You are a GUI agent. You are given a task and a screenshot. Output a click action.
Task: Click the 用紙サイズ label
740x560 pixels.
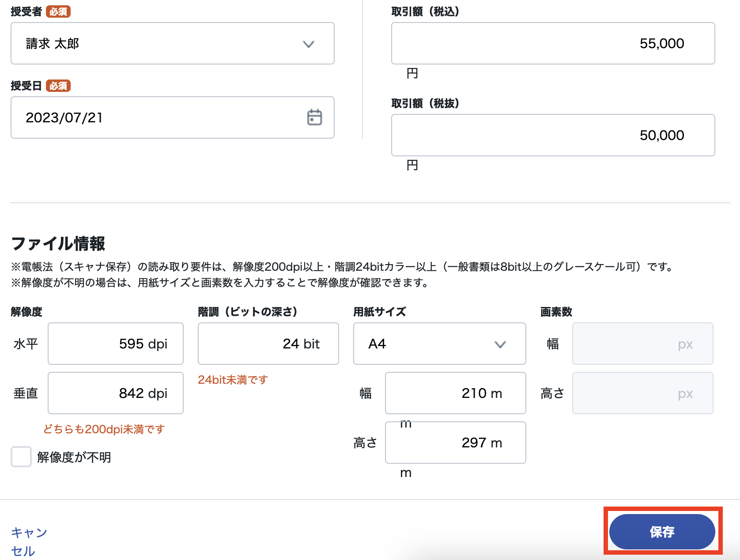(x=380, y=312)
